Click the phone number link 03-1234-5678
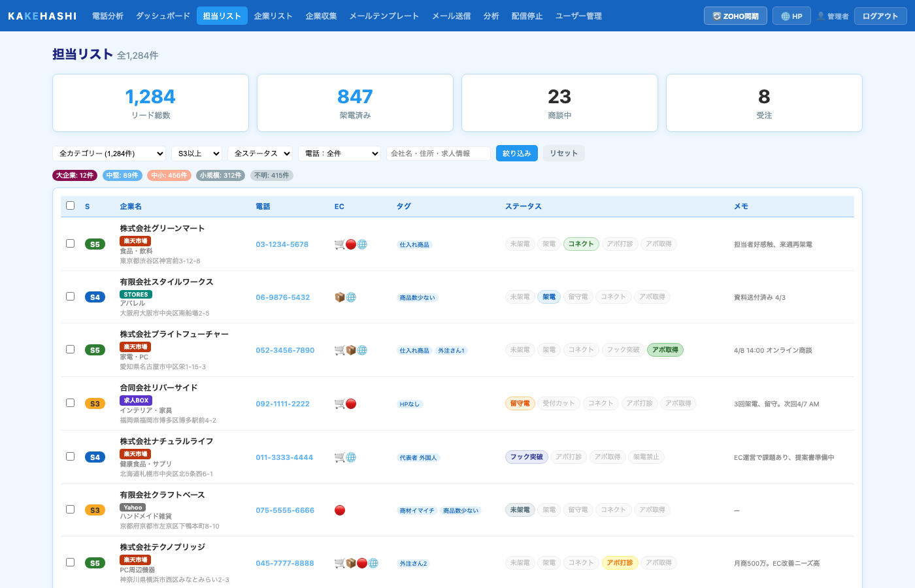The image size is (915, 588). click(x=282, y=243)
